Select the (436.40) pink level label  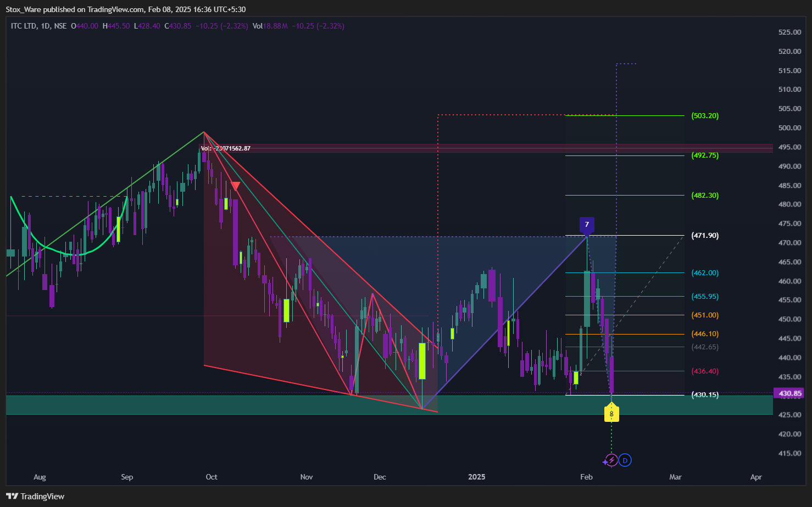point(705,371)
